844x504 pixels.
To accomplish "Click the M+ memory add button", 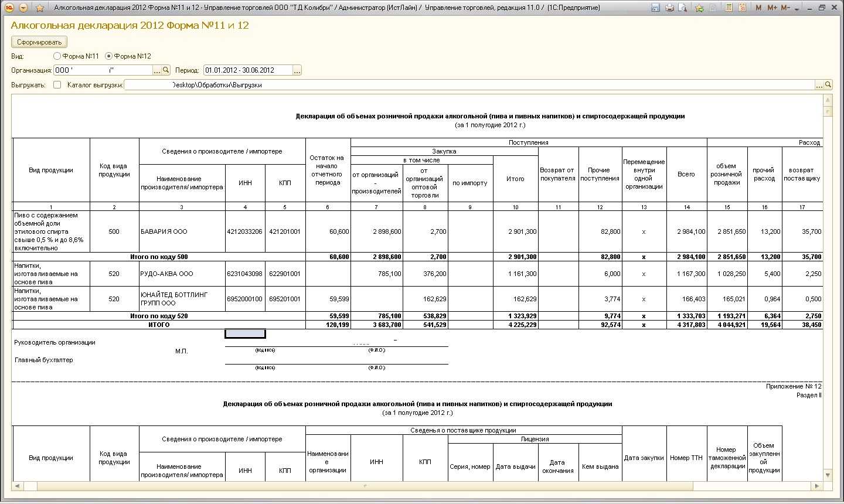I will (772, 8).
